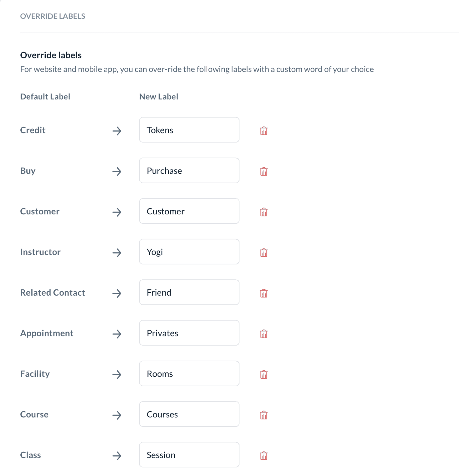This screenshot has height=476, width=475.
Task: Delete the Appointment label override
Action: point(263,334)
